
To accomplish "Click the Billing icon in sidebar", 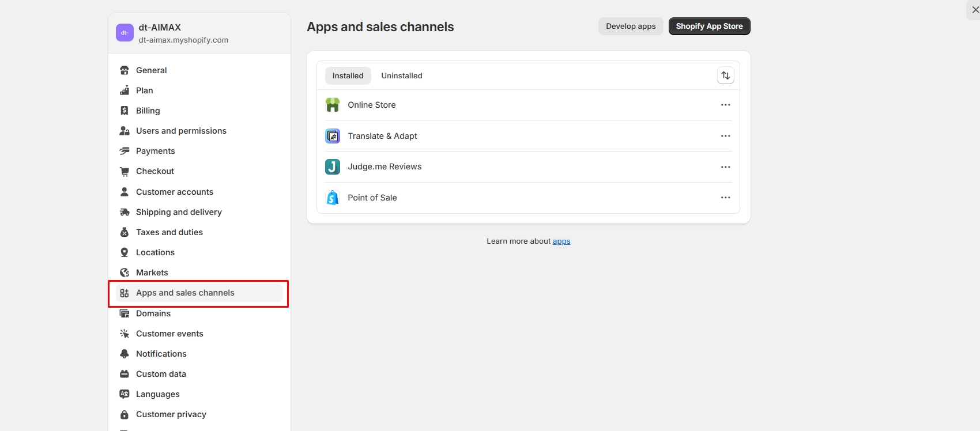I will (x=125, y=111).
